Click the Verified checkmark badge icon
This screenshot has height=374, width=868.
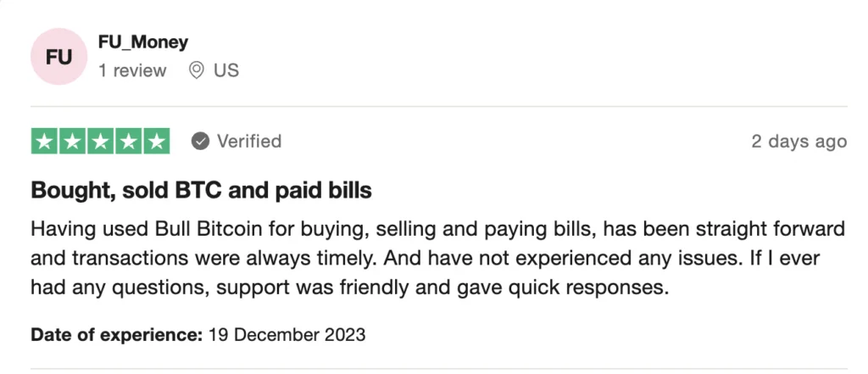pyautogui.click(x=200, y=141)
